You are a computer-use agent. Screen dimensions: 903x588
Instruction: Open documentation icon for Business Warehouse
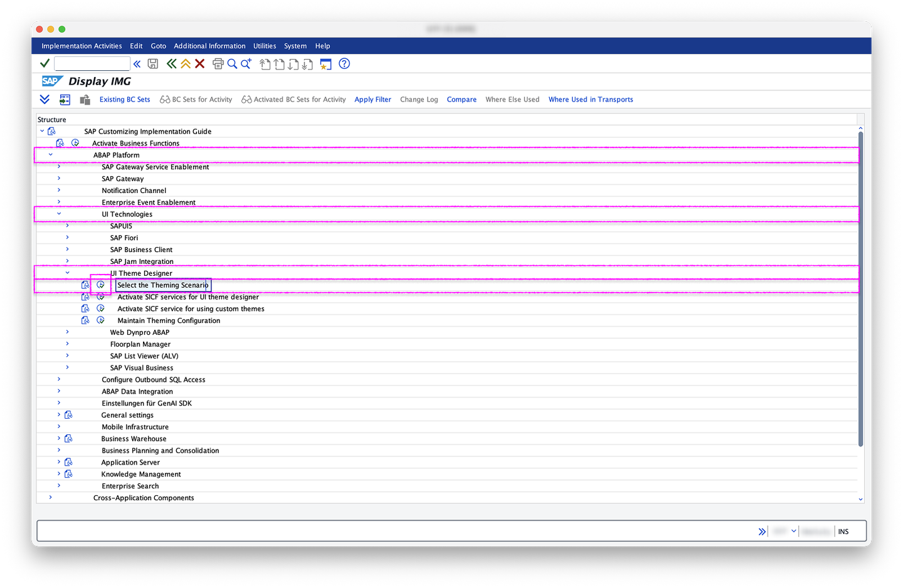click(x=68, y=439)
